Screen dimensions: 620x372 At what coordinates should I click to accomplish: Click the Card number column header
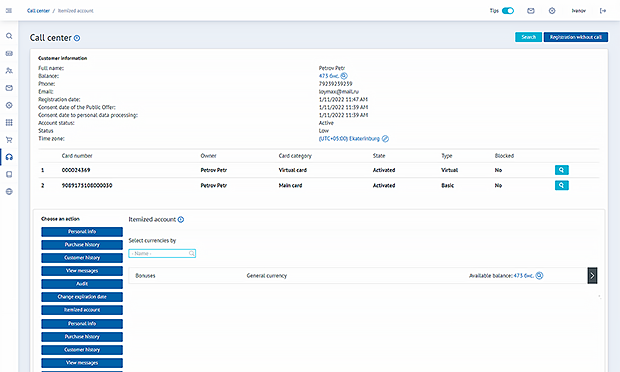click(x=77, y=156)
